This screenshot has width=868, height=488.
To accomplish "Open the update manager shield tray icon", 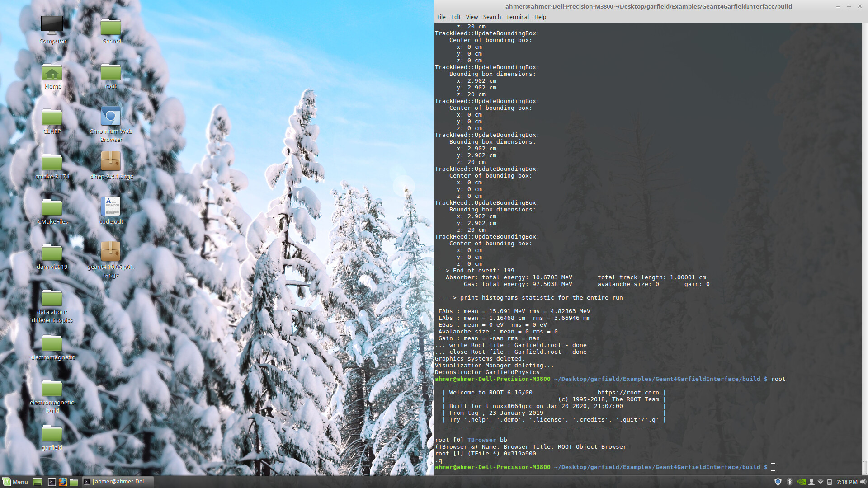I will (778, 482).
